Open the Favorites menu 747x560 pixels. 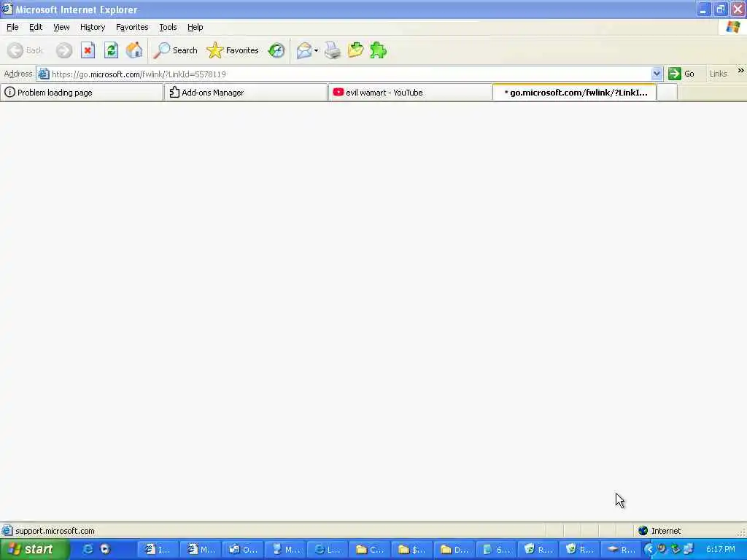click(x=132, y=27)
